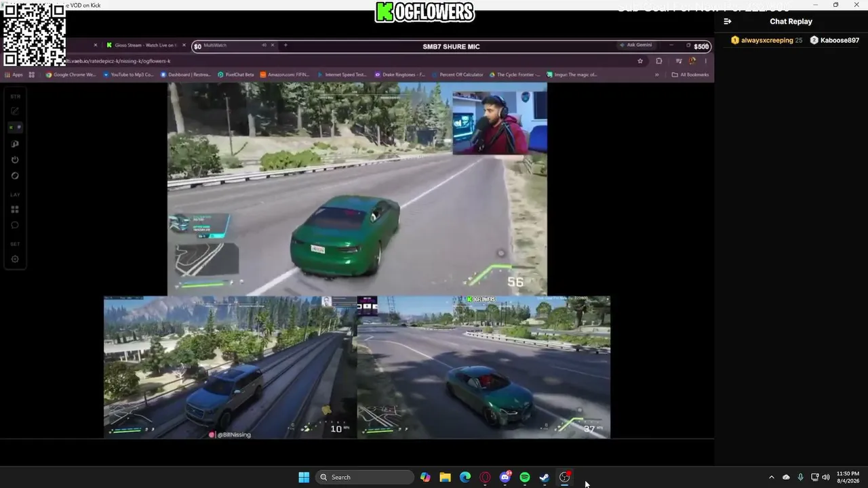Viewport: 868px width, 488px height.
Task: Click the OGFLOWERS Kick channel logo
Action: coord(425,12)
